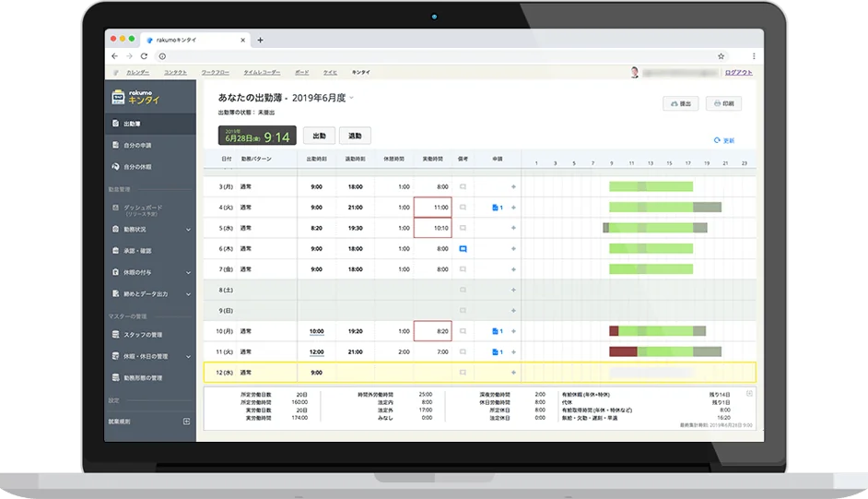Viewport: 868px width, 499px height.
Task: Add an application with plus on 5(水) row
Action: coord(513,228)
